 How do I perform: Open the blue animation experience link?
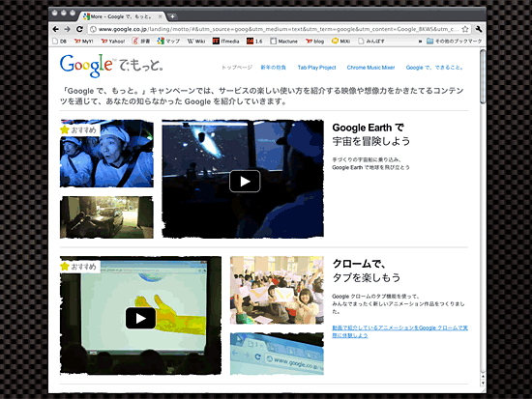(x=400, y=331)
